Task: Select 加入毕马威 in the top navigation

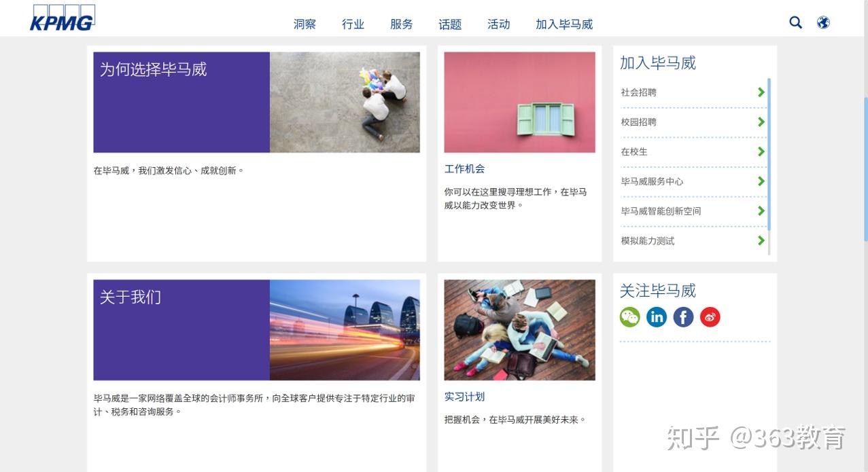Action: (564, 24)
